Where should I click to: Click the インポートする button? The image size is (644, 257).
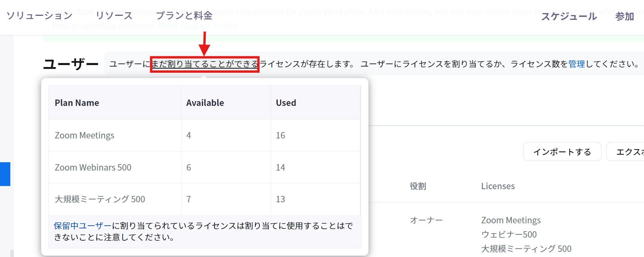(562, 152)
